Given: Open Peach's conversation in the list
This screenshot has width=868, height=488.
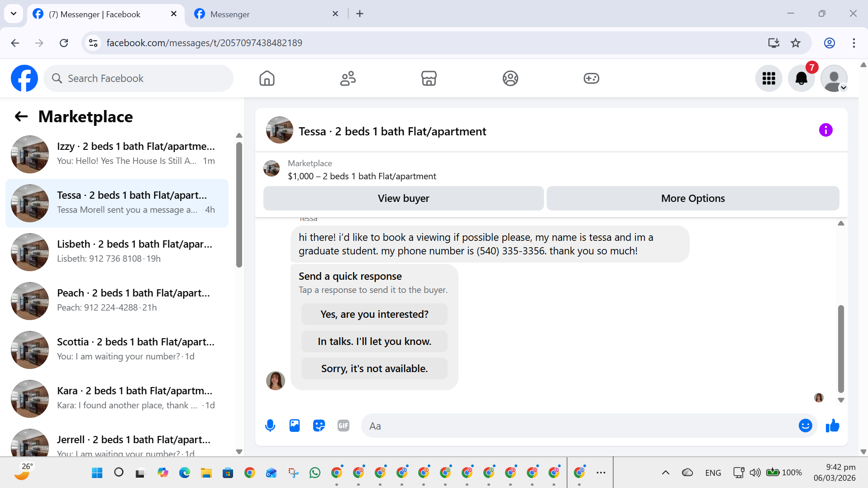Looking at the screenshot, I should [117, 301].
